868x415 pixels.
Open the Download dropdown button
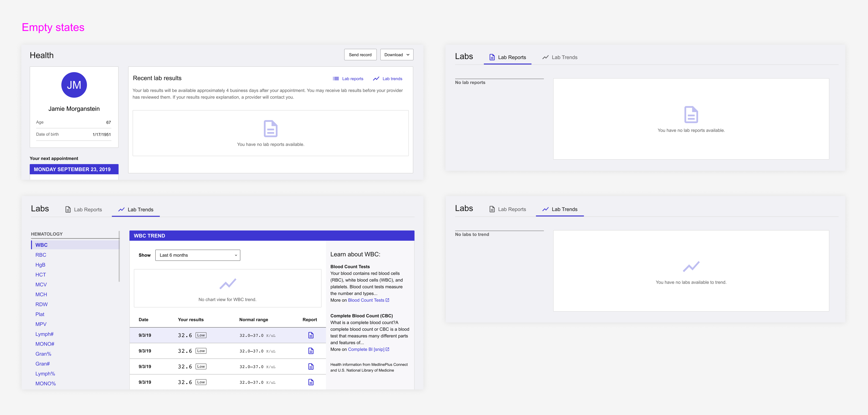[397, 55]
